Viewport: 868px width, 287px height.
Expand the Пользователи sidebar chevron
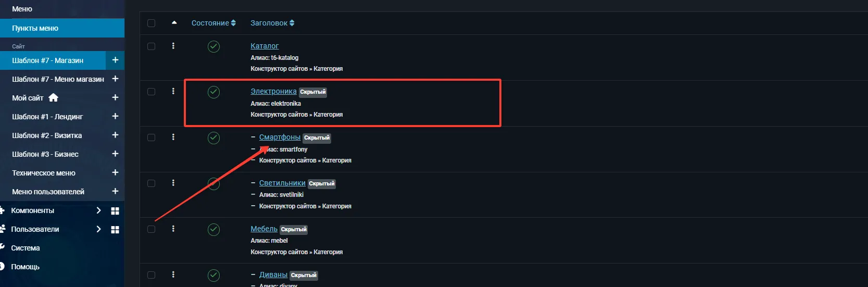click(x=98, y=229)
